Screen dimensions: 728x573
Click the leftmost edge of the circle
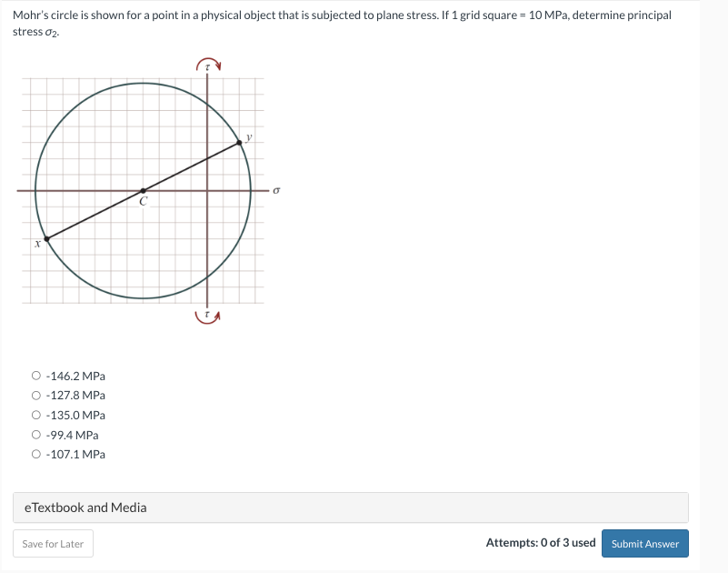click(x=35, y=189)
